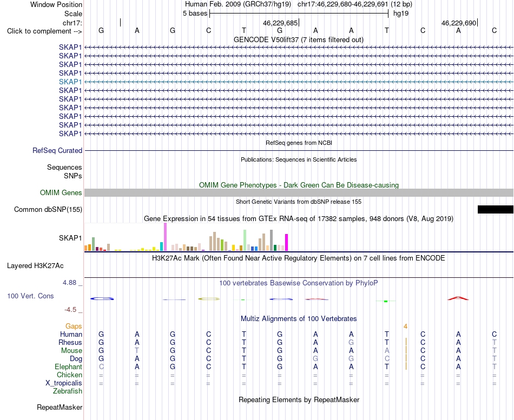Click the tall gray GTEx bar
This screenshot has height=420, width=514.
click(272, 241)
